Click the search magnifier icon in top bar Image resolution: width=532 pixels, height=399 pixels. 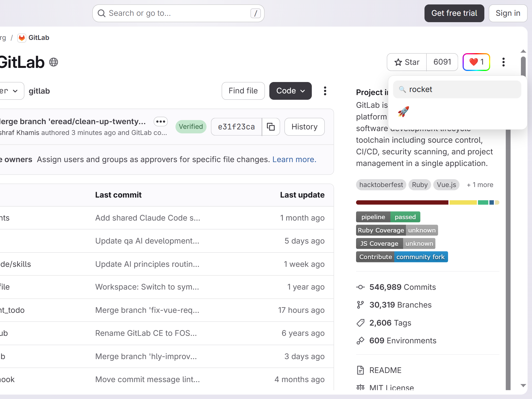pos(102,13)
